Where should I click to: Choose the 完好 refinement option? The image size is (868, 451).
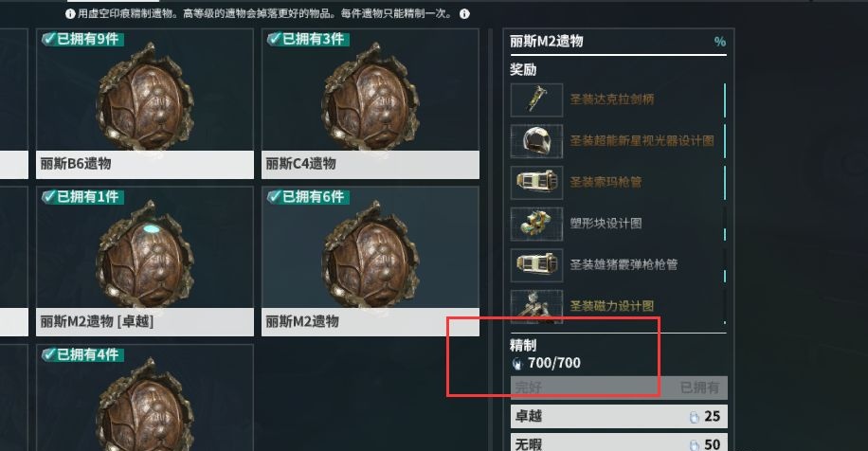tap(619, 388)
